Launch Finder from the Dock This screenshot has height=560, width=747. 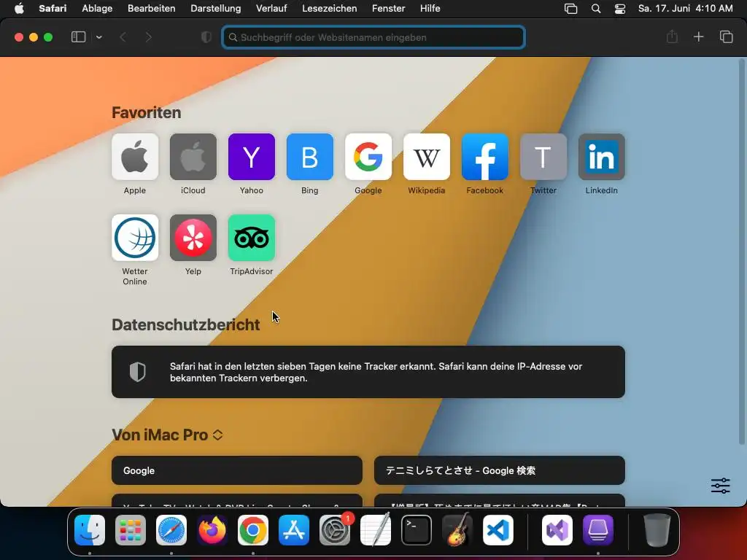(90, 530)
